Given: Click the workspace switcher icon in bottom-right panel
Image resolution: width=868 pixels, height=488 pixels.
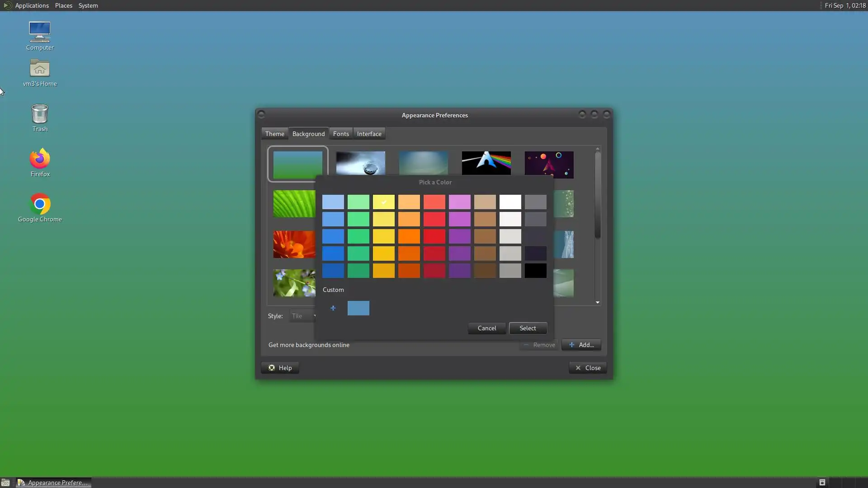Looking at the screenshot, I should (x=822, y=483).
